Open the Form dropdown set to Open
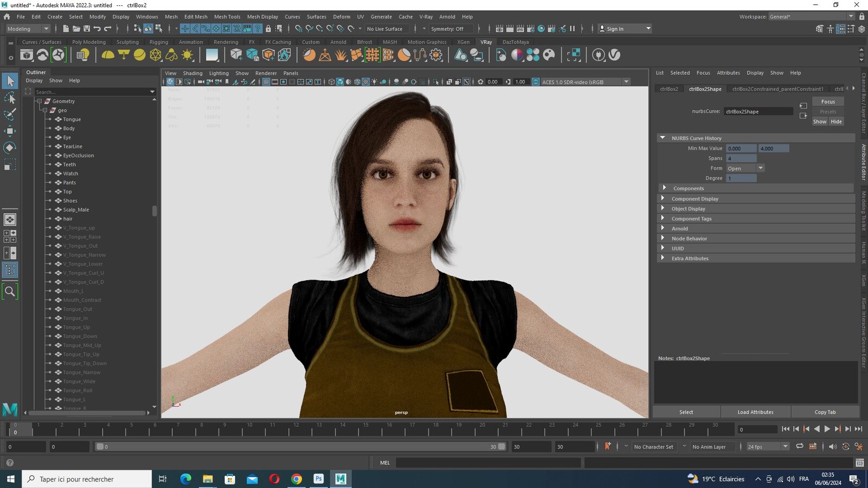Viewport: 868px width, 488px height. 745,168
